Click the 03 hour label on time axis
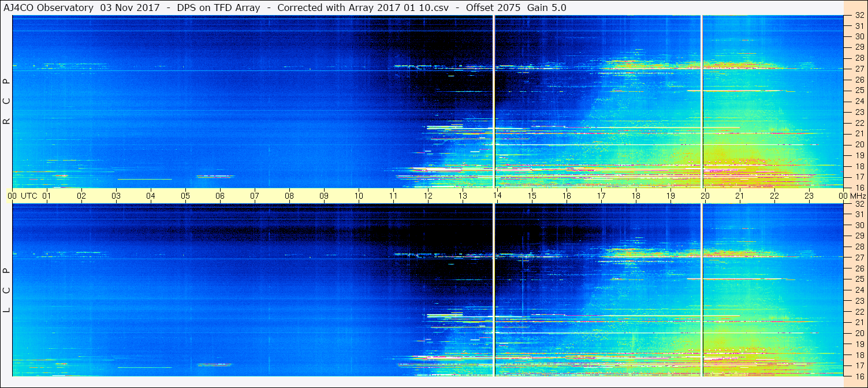 pos(116,196)
